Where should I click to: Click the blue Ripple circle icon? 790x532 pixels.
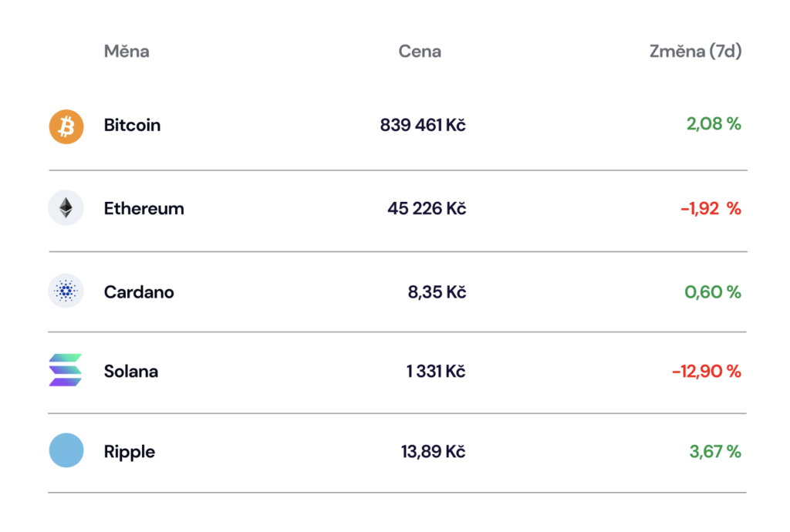(66, 451)
